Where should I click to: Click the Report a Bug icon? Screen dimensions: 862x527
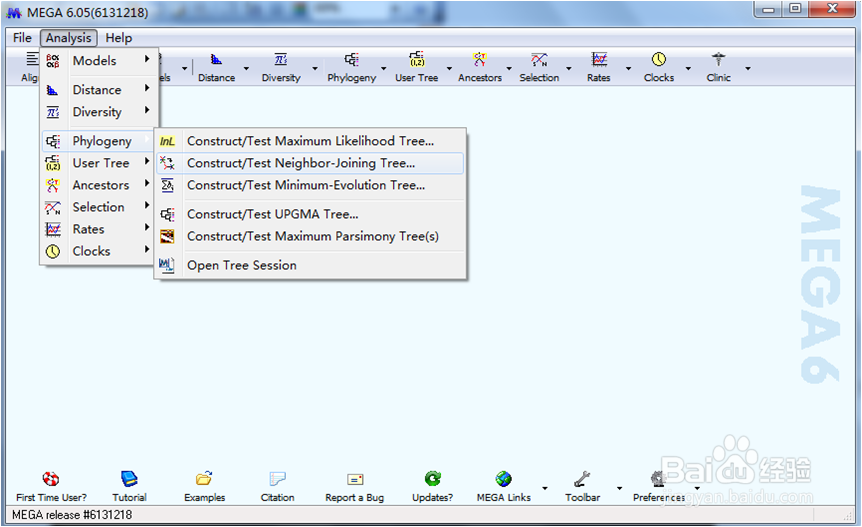355,479
